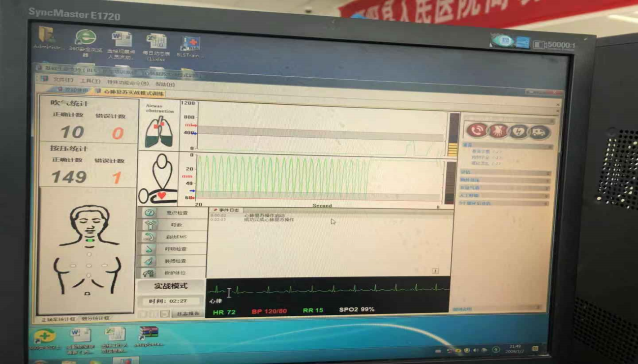Image resolution: width=638 pixels, height=364 pixels.
Task: Click the chest compression hands icon
Action: click(497, 131)
